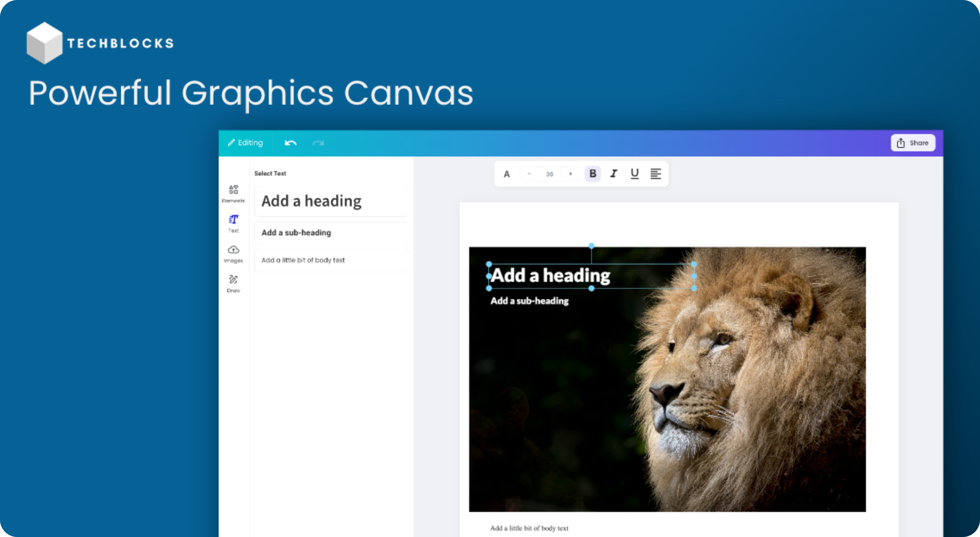Open the font color picker icon

tap(507, 174)
